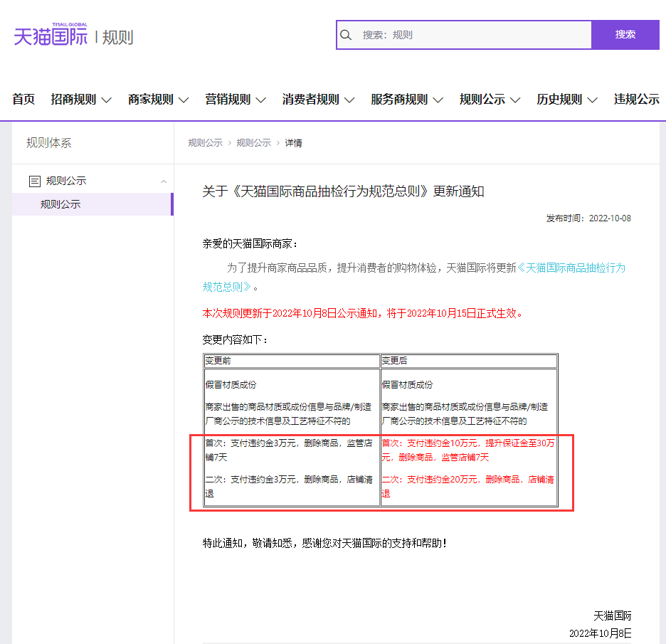Image resolution: width=666 pixels, height=644 pixels.
Task: Click the first 规则公示 breadcrumb link
Action: tap(206, 143)
